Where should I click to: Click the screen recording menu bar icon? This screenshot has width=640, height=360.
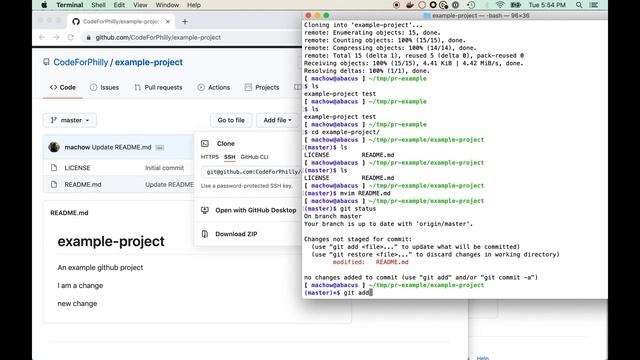396,5
